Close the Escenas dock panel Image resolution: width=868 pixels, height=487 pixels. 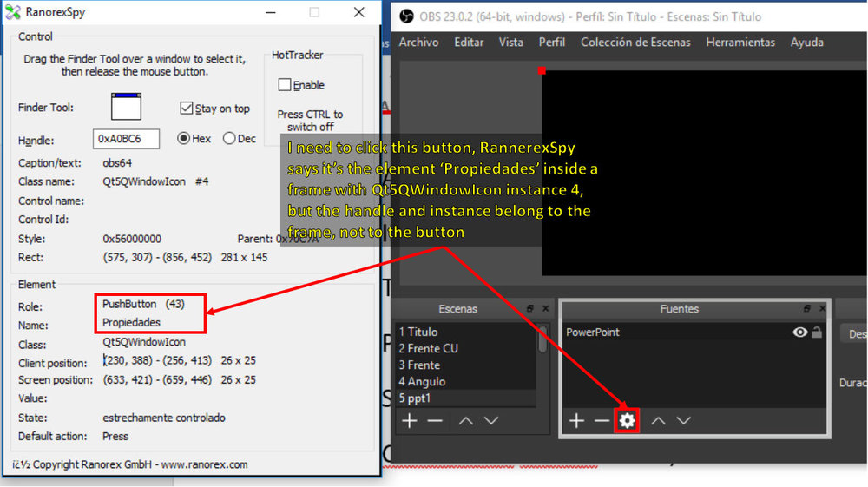tap(545, 308)
